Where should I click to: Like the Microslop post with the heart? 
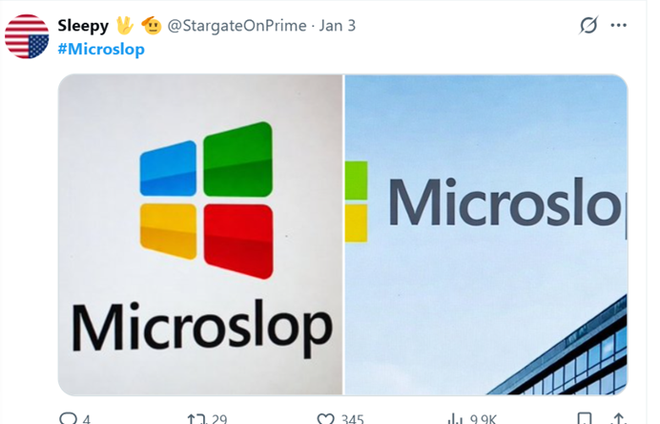326,418
